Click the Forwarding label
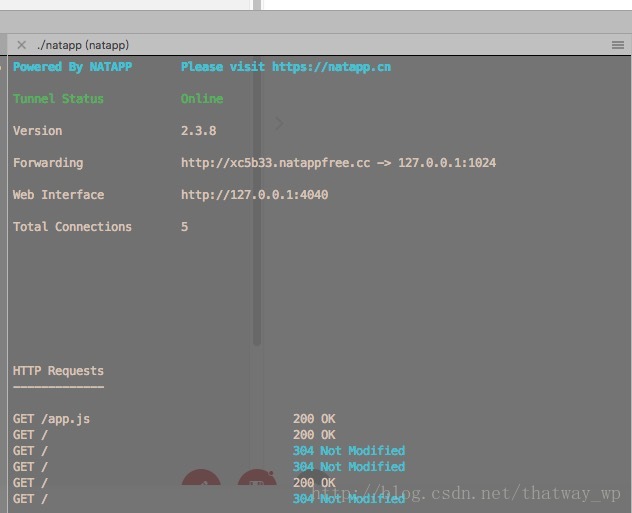632x513 pixels. click(x=48, y=163)
